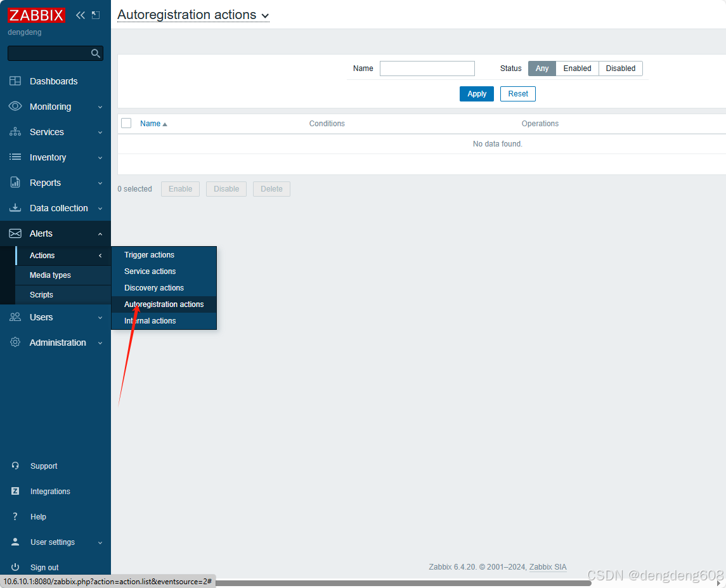Select the Enabled status filter

click(x=577, y=68)
